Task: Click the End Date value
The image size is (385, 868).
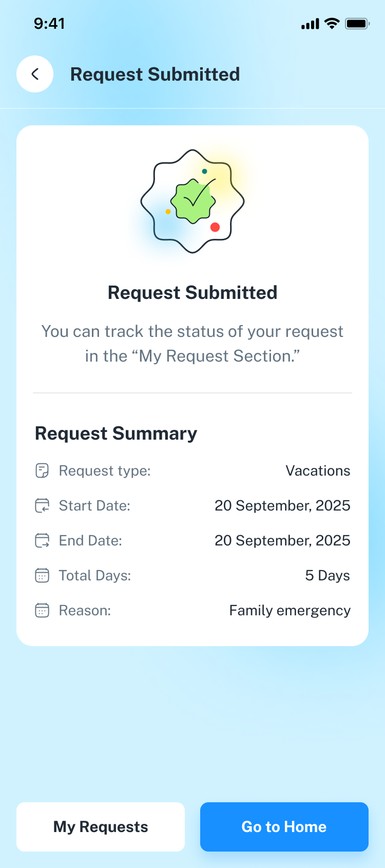Action: (282, 540)
